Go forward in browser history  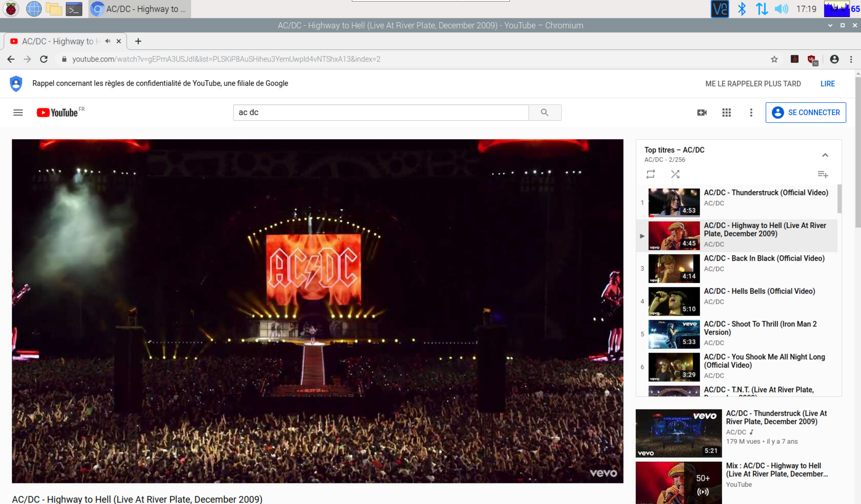tap(27, 59)
